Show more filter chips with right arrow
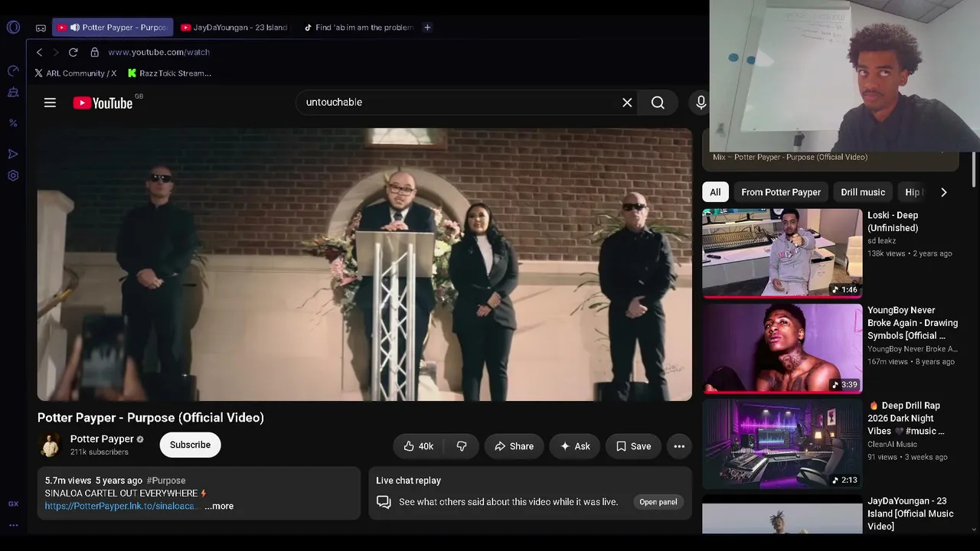This screenshot has width=980, height=551. [943, 192]
